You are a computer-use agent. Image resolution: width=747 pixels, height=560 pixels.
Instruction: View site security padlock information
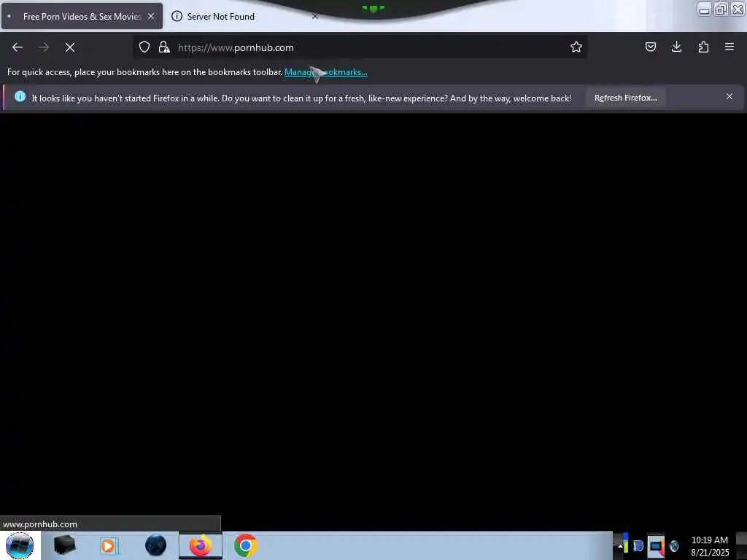[164, 47]
